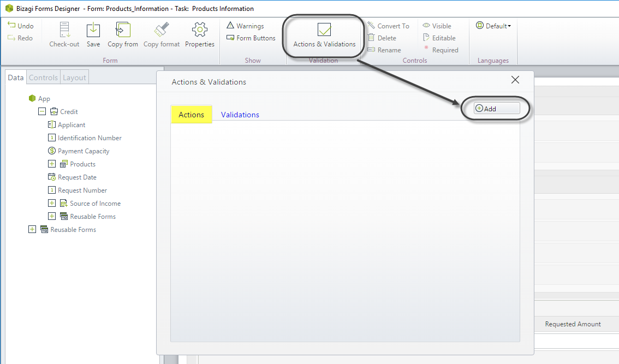Select the Actions tab in the dialog
The height and width of the screenshot is (364, 619).
[x=192, y=115]
